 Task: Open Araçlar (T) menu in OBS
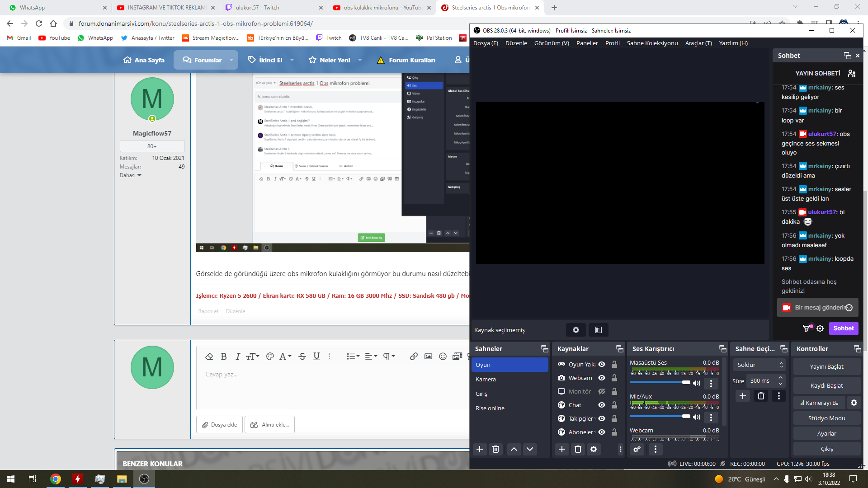click(x=698, y=43)
